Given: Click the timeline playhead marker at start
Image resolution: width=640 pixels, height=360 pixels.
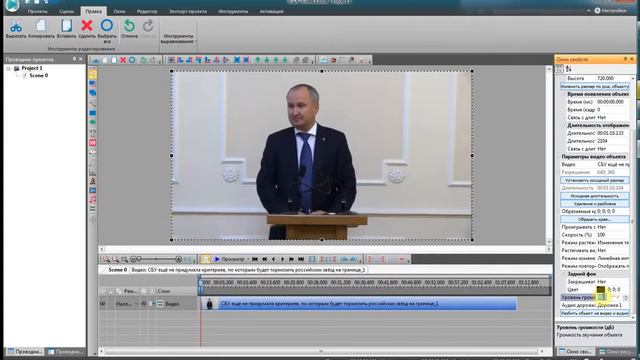Looking at the screenshot, I should 200,282.
